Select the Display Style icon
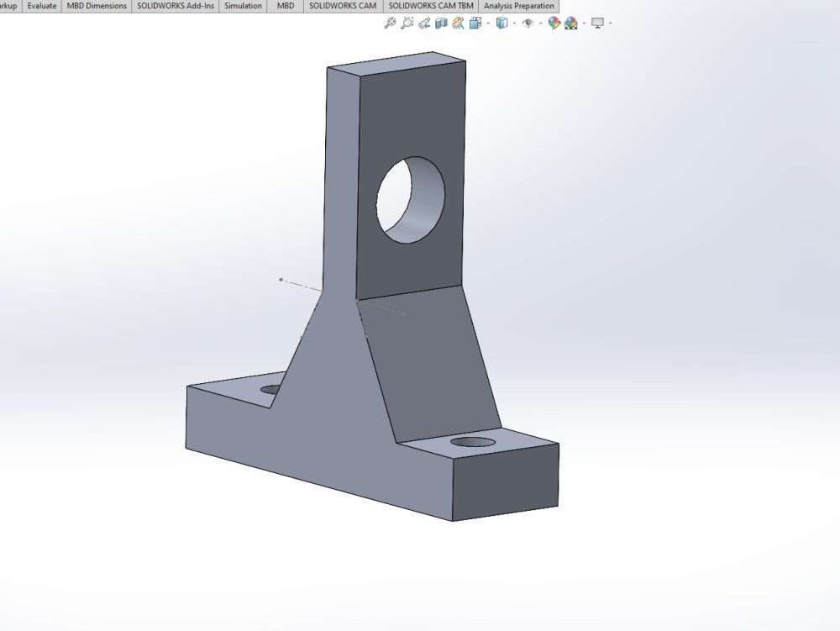840x631 pixels. coord(502,24)
